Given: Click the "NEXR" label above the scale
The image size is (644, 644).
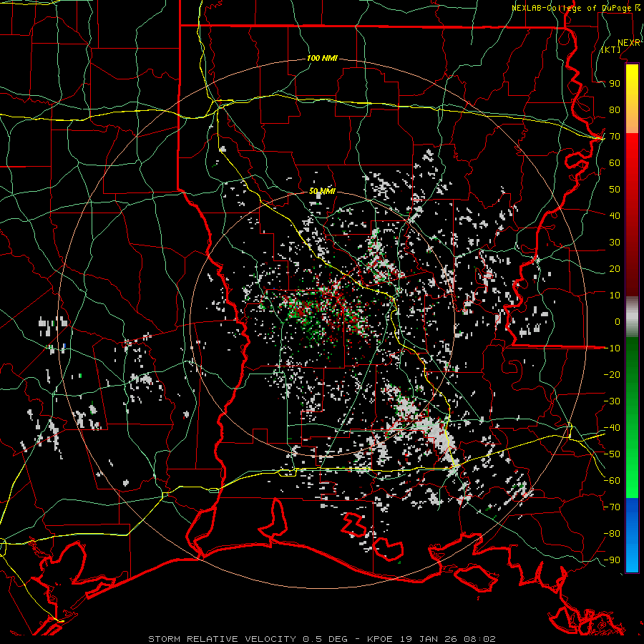Looking at the screenshot, I should (x=629, y=43).
